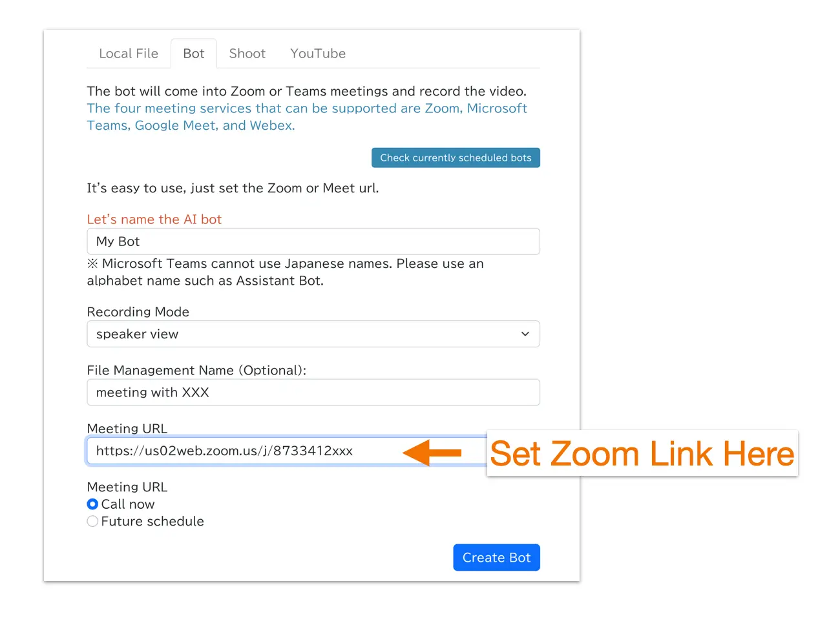Click the Recording Mode chevron arrow
Image resolution: width=840 pixels, height=625 pixels.
525,334
